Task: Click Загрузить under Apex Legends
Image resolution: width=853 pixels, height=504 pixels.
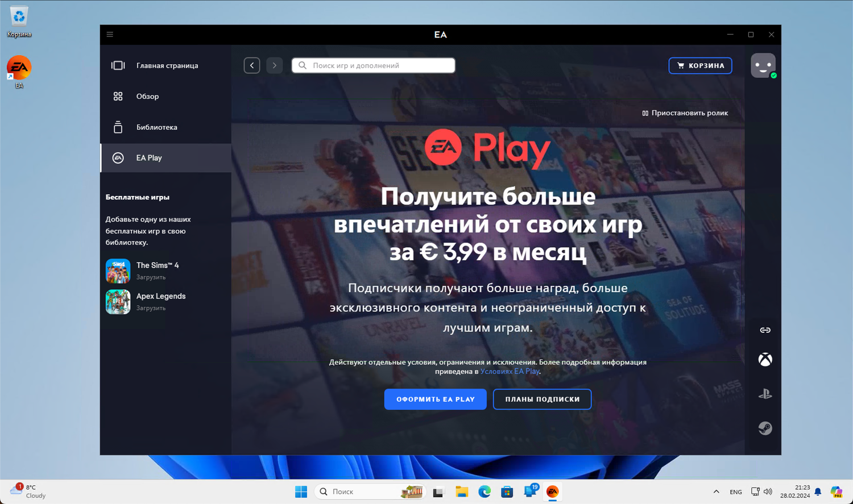Action: point(151,308)
